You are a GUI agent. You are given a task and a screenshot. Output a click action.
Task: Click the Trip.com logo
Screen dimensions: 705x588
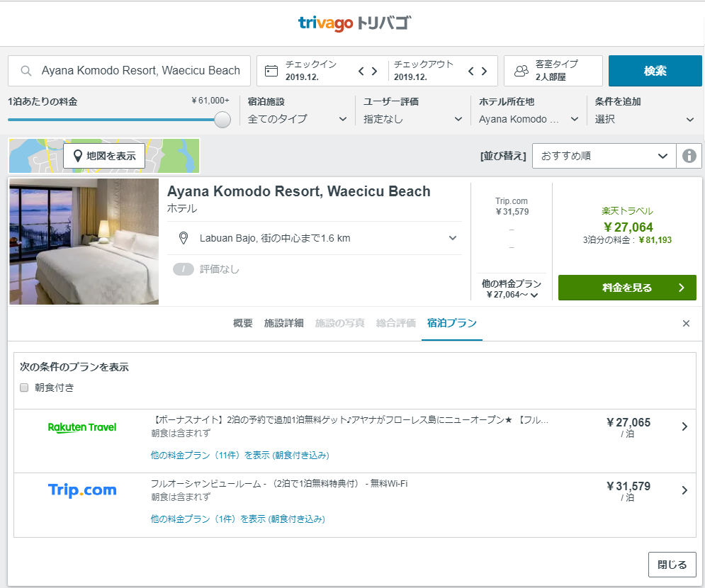coord(81,490)
